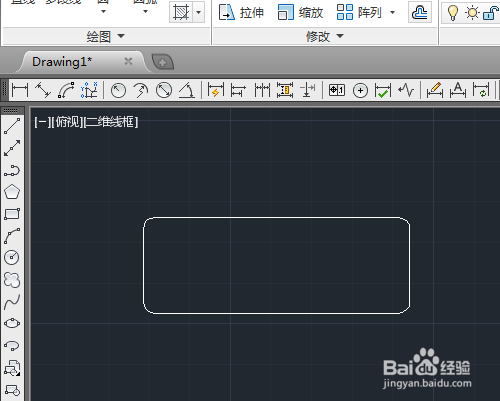Select the Construction Line tool
500x401 pixels.
click(12, 148)
